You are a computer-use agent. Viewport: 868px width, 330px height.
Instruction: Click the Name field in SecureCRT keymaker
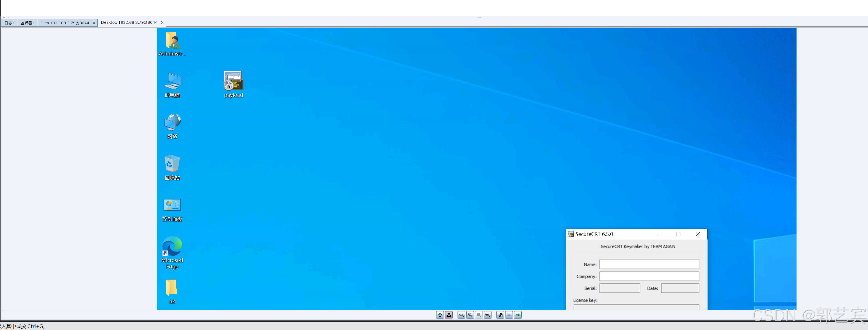[649, 264]
